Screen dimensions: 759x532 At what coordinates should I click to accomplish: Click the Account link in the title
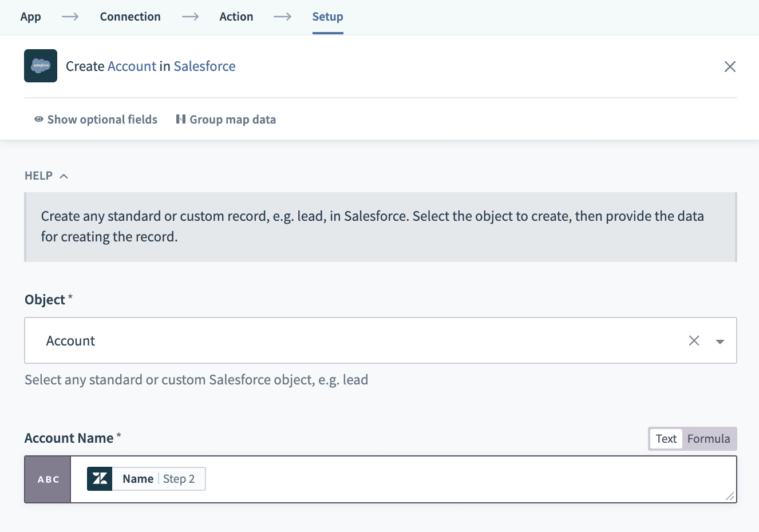(x=132, y=66)
